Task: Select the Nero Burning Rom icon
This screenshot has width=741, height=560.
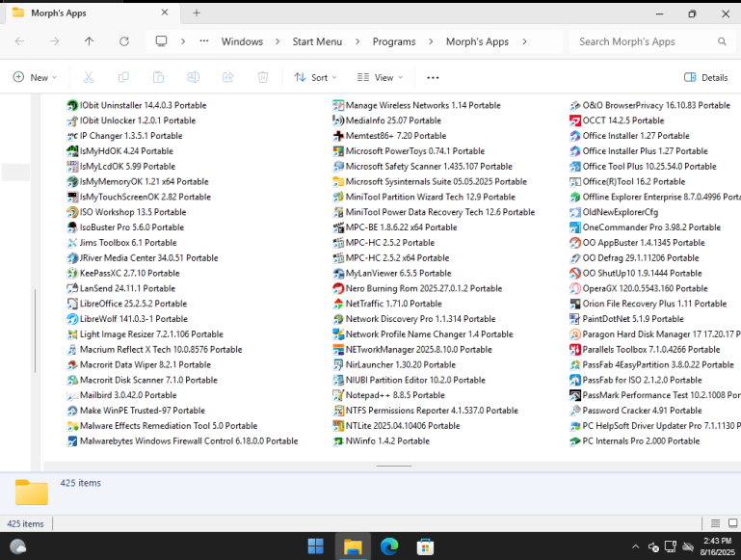Action: click(338, 288)
